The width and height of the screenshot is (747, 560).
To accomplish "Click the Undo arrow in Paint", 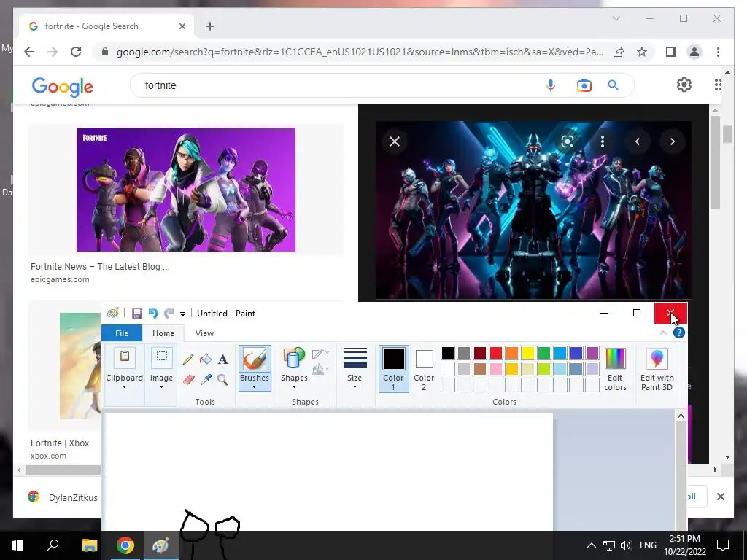I will click(x=153, y=314).
